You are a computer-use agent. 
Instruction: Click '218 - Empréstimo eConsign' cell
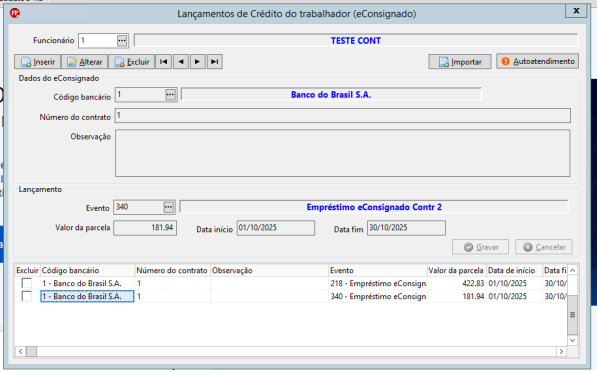click(378, 283)
